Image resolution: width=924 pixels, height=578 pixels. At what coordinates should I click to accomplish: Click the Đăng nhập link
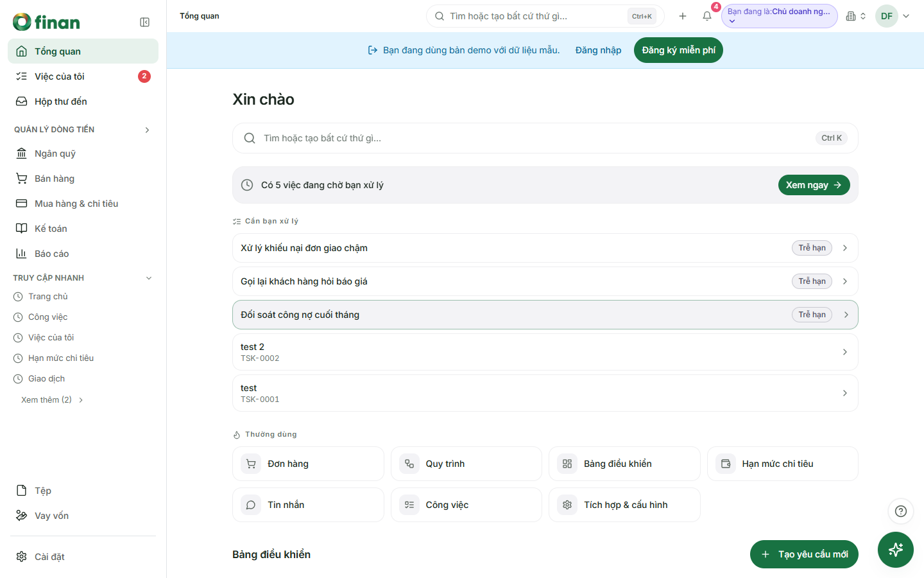click(x=598, y=50)
